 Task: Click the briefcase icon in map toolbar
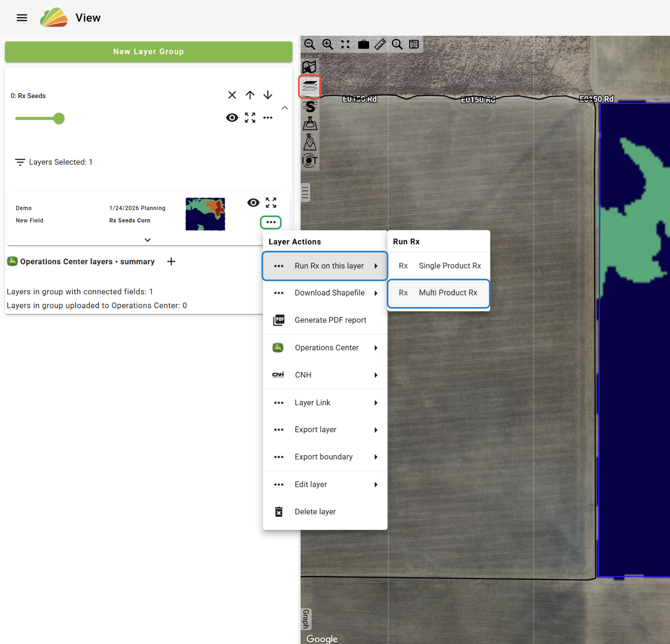pyautogui.click(x=363, y=44)
